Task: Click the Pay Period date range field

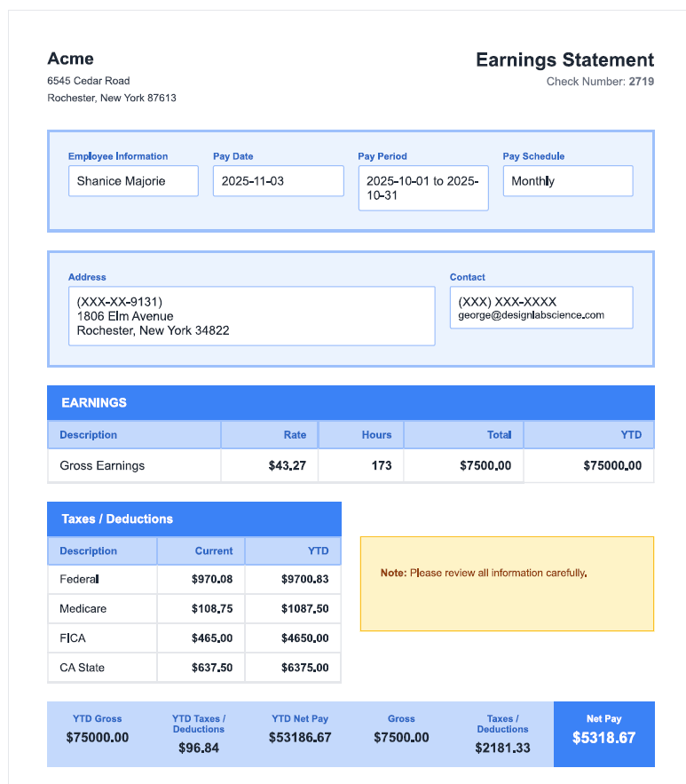Action: 423,188
